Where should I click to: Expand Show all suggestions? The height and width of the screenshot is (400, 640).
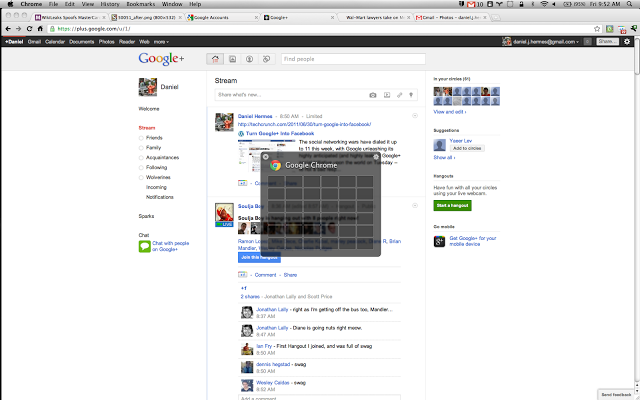point(444,158)
